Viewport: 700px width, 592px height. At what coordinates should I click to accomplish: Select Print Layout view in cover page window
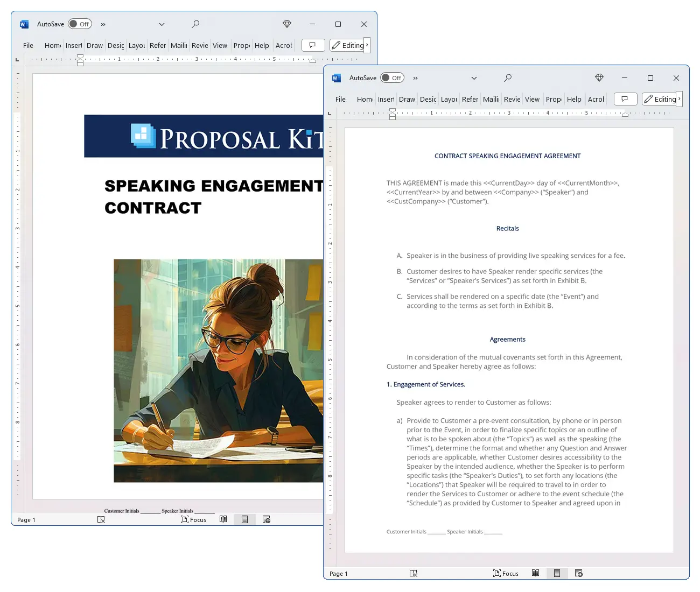pos(244,519)
